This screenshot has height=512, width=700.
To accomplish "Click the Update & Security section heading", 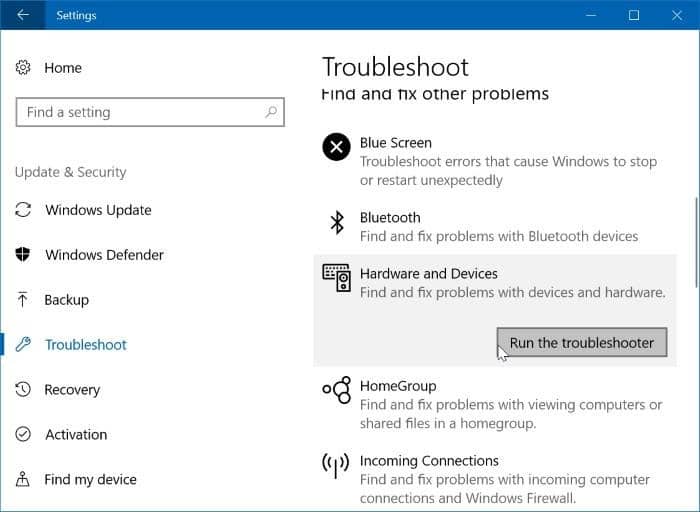I will 71,172.
